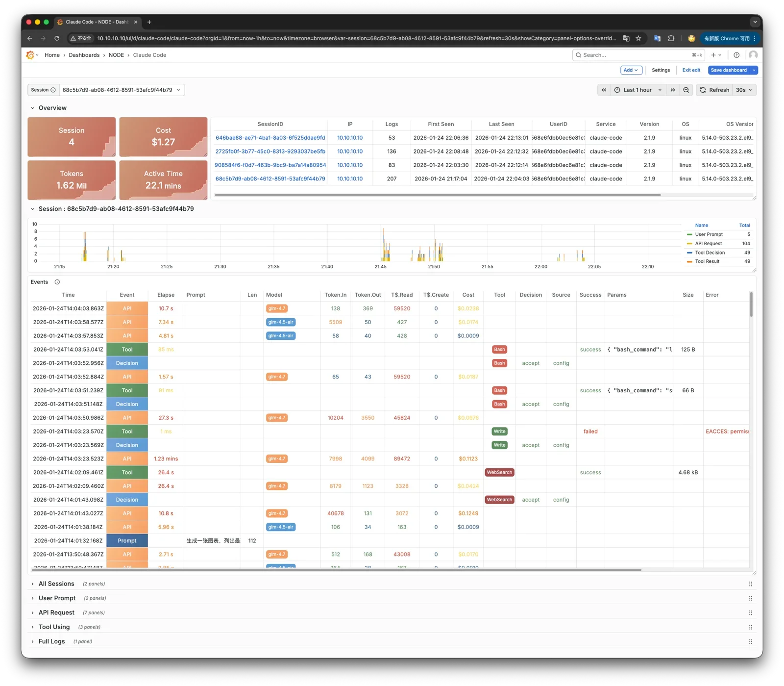Open Dashboards in the breadcrumb

(84, 55)
